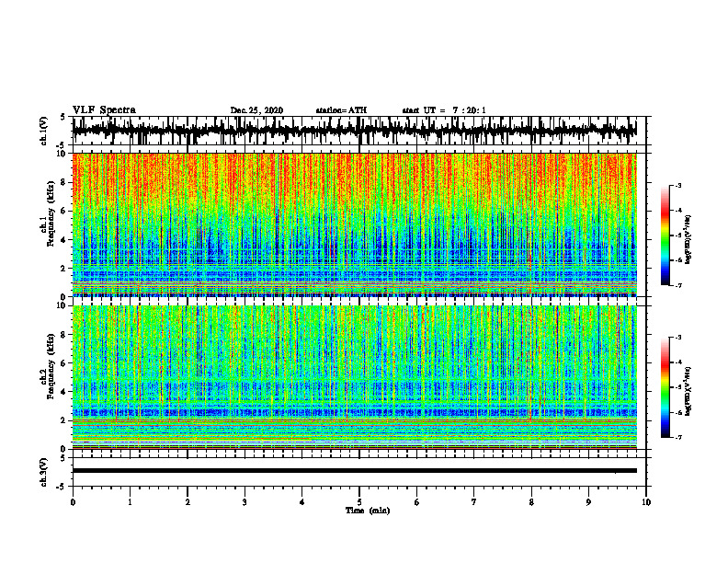
Task: Click the ch.1 voltage waveform trace
Action: 355,131
